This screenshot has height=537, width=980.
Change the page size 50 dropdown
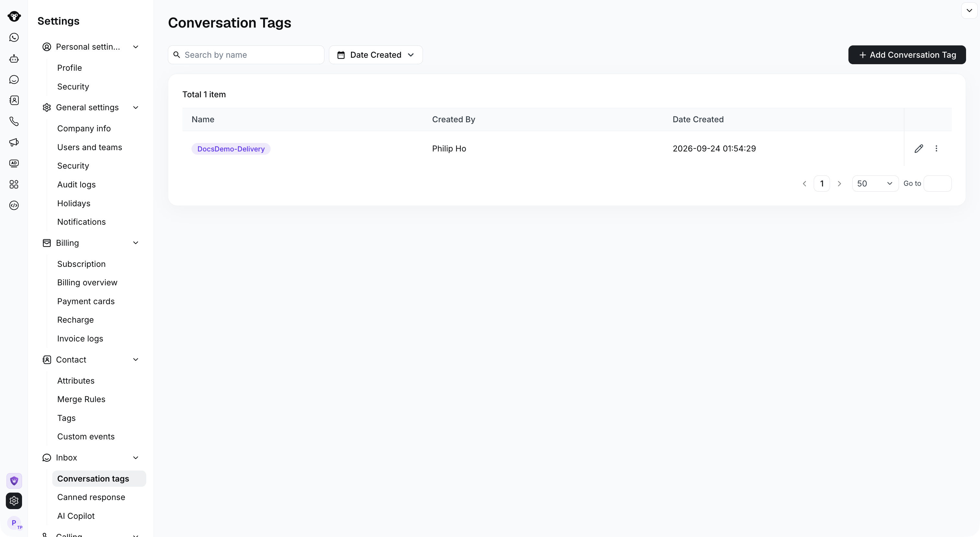point(875,184)
